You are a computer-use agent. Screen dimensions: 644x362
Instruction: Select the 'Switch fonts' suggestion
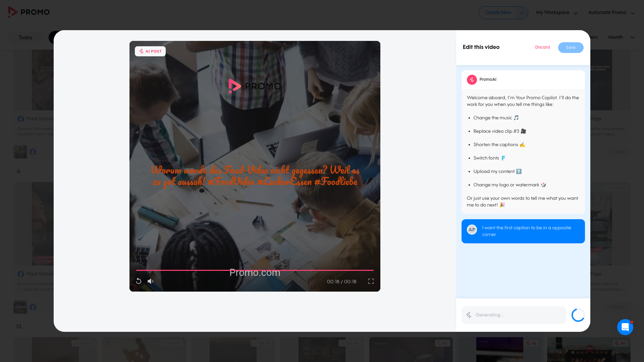pos(489,158)
